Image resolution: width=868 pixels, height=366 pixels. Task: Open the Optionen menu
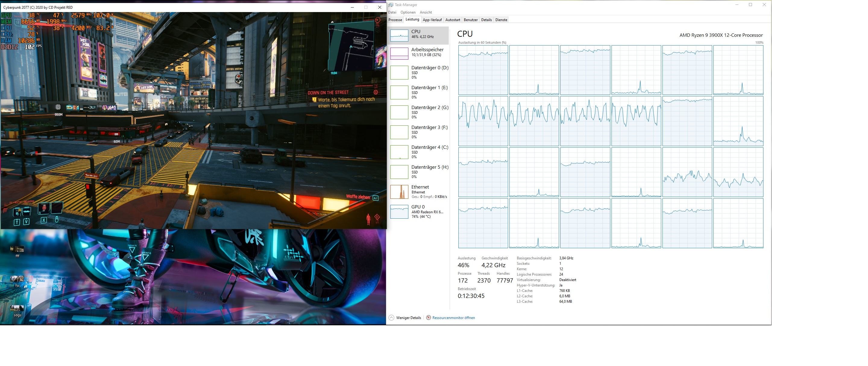click(x=408, y=12)
